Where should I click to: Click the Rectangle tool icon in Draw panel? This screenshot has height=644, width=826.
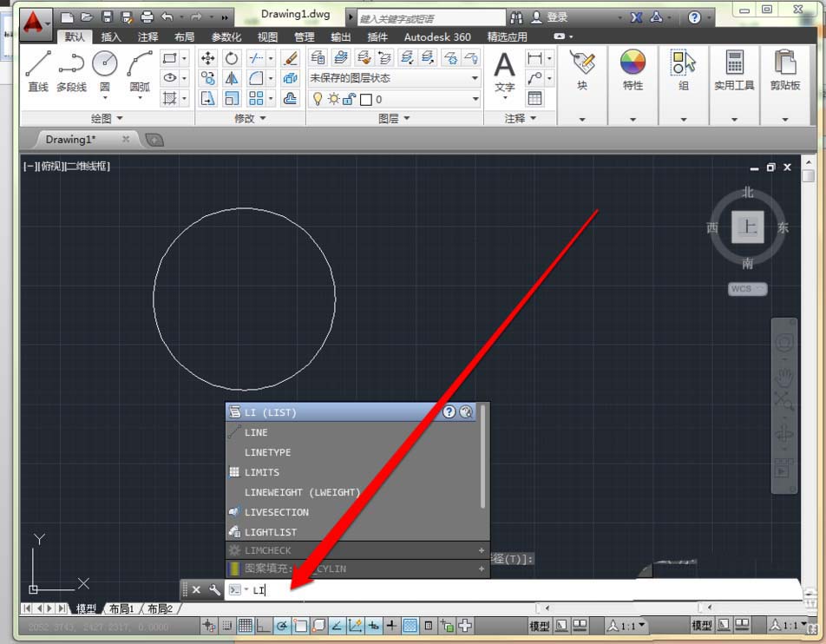tap(170, 58)
